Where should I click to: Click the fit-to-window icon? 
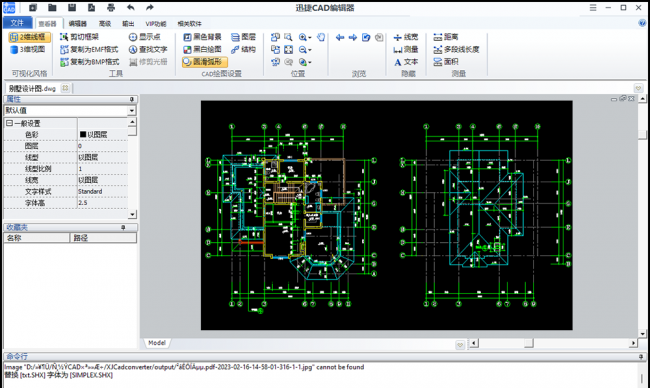(x=288, y=50)
